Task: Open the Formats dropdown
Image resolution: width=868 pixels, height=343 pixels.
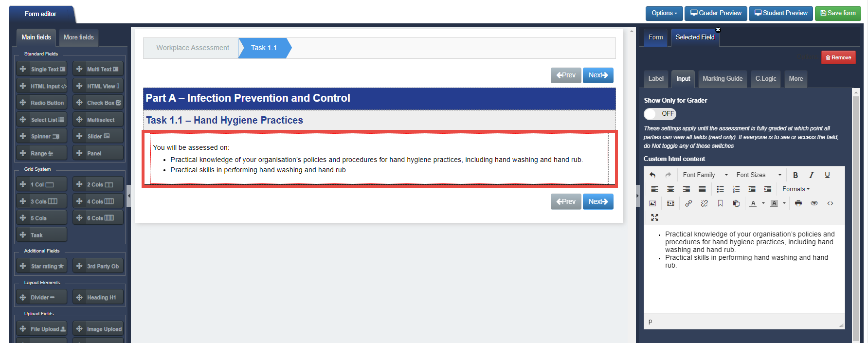Action: pos(796,189)
